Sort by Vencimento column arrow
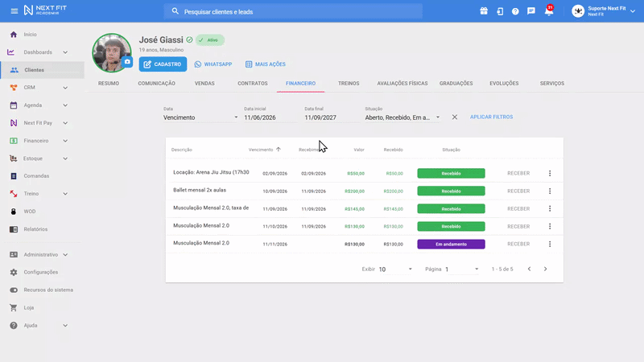Screen dimensions: 644x362 pos(279,150)
